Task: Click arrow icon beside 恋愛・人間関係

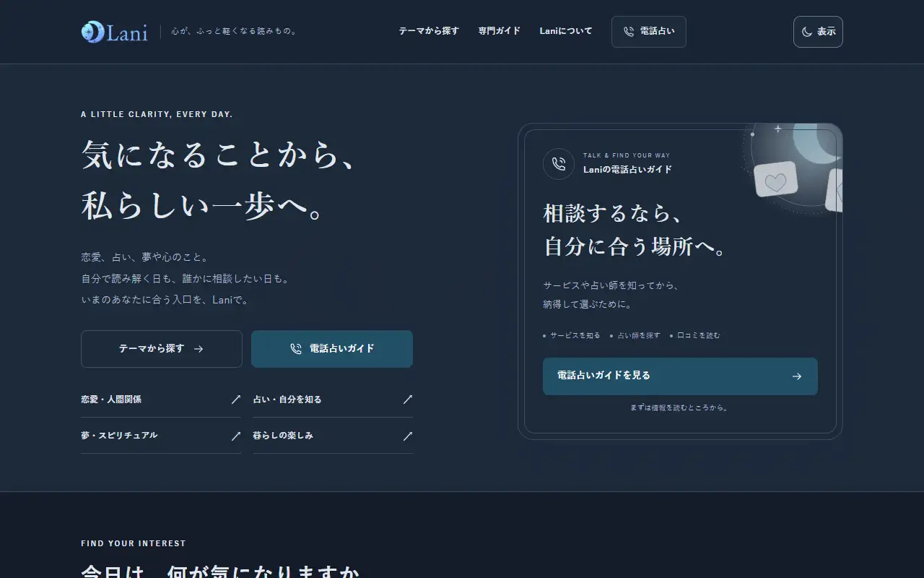Action: [235, 400]
